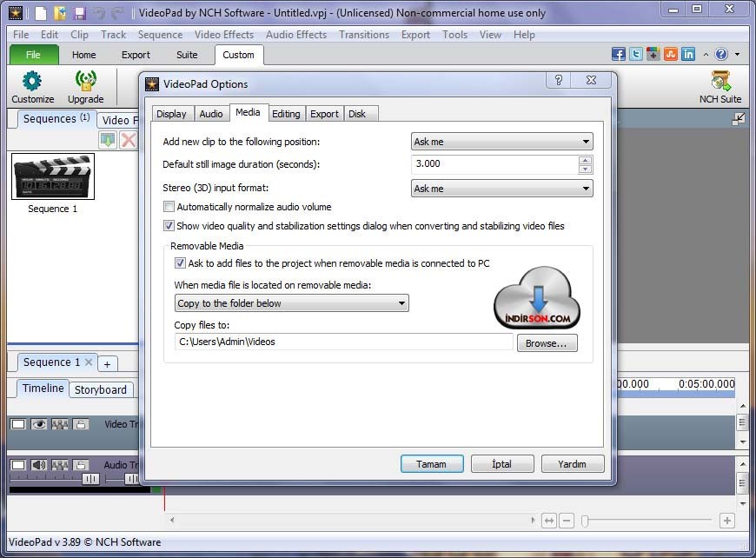
Task: Click the red X delete clip icon
Action: (x=129, y=140)
